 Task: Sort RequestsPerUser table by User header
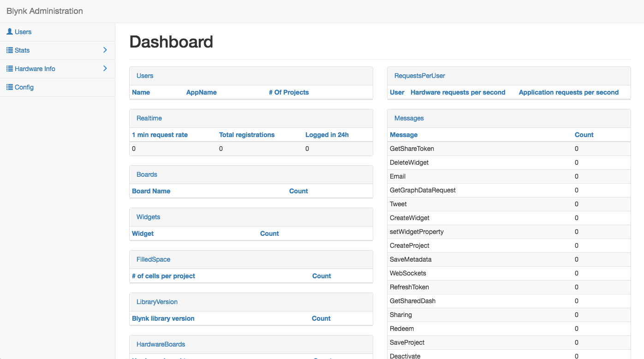[x=397, y=92]
